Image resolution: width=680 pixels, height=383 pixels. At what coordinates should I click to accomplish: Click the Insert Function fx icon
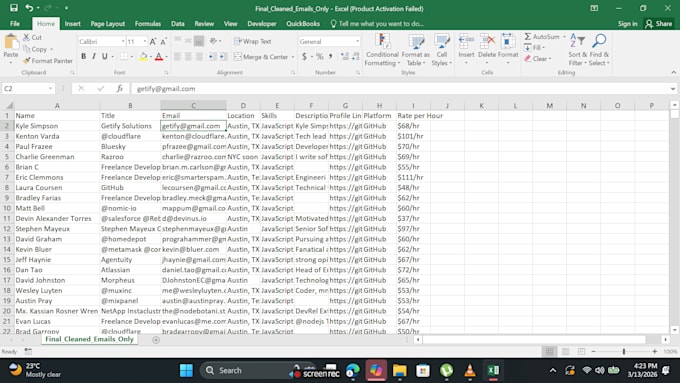click(x=119, y=88)
